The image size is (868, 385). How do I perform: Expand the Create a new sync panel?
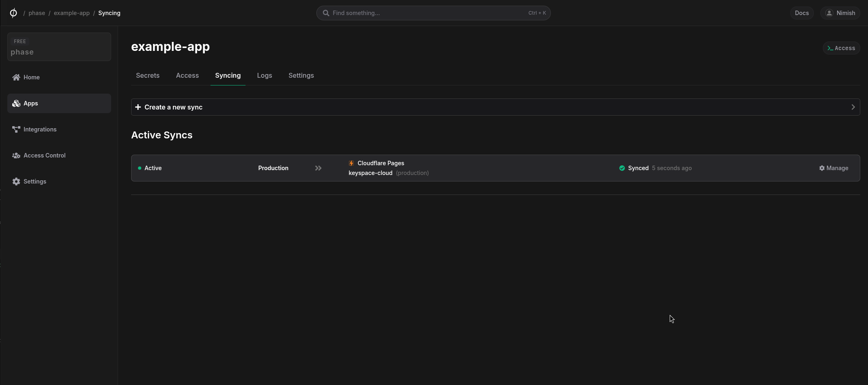173,107
